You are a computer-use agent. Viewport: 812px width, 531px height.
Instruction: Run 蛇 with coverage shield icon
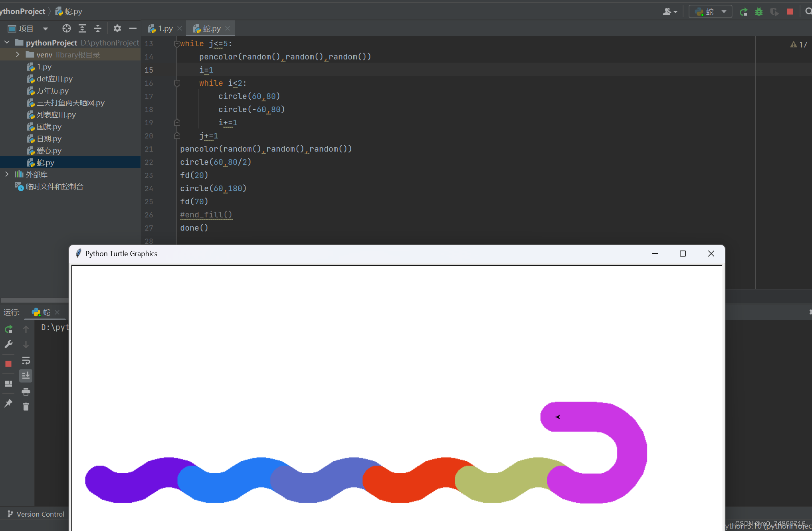point(774,12)
